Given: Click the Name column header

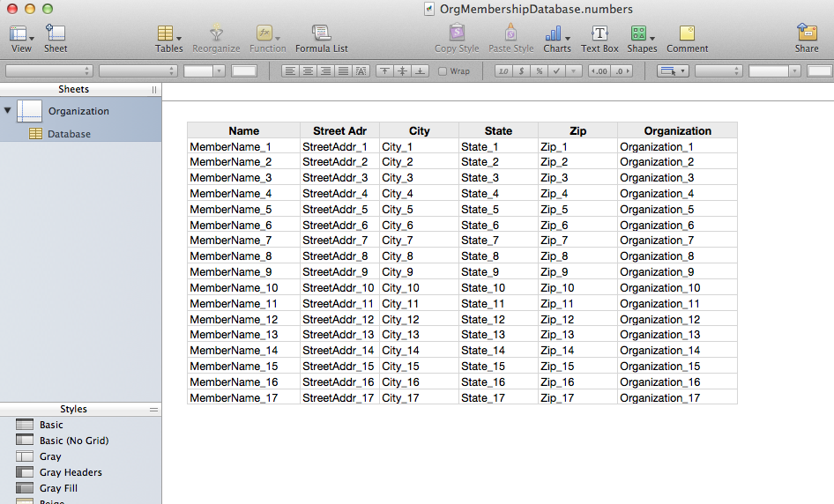Looking at the screenshot, I should [x=243, y=130].
